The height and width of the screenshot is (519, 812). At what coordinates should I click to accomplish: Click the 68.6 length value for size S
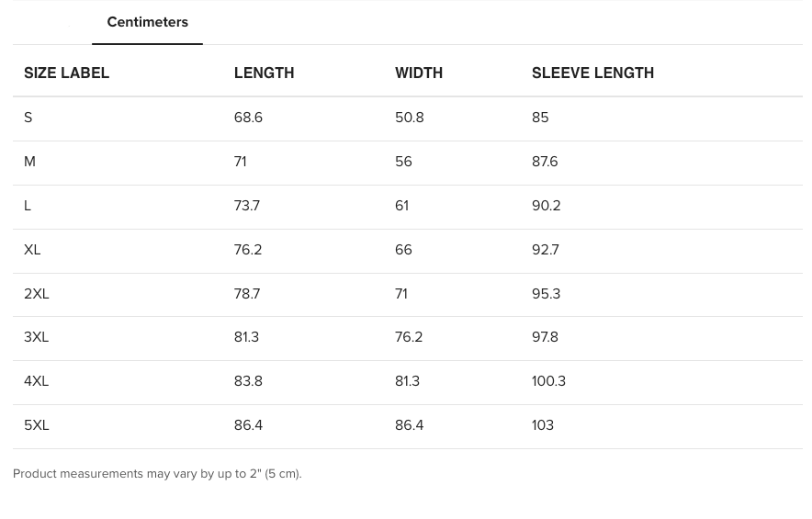point(248,118)
